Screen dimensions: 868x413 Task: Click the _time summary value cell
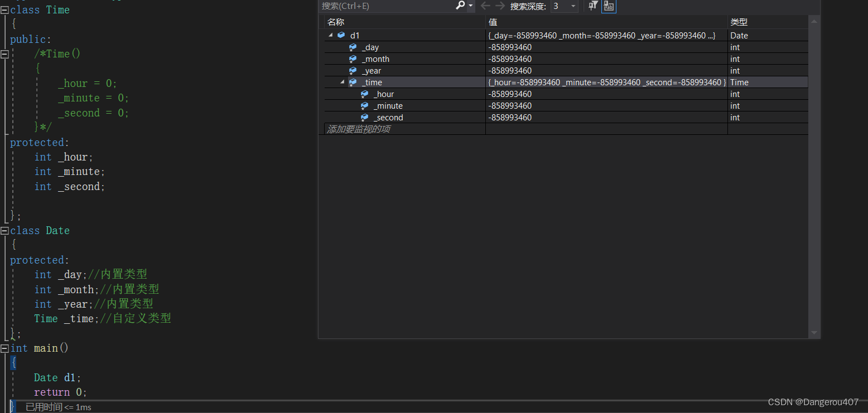606,82
